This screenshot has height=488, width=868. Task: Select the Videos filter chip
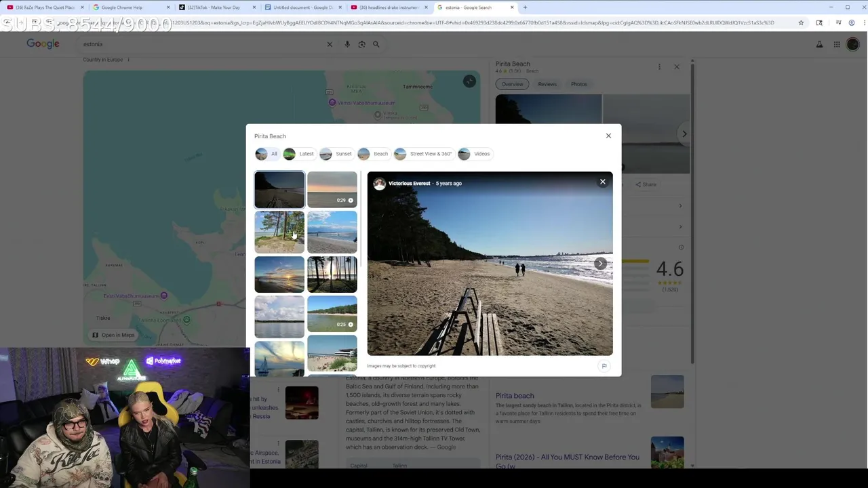coord(474,154)
